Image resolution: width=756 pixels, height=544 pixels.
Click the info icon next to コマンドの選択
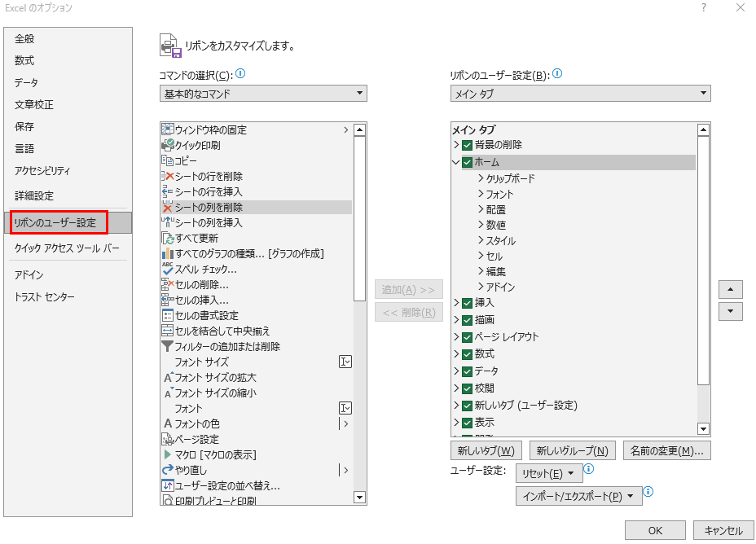tap(240, 74)
